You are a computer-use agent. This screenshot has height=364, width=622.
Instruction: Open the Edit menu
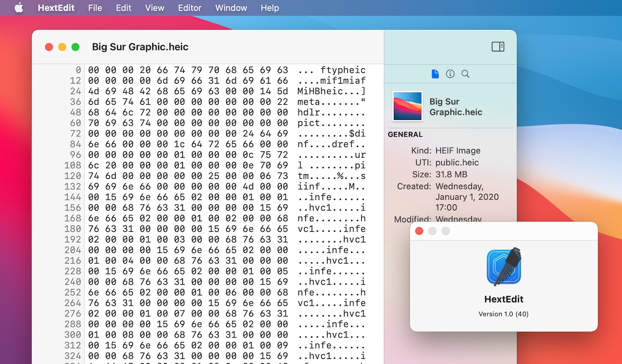tap(123, 8)
